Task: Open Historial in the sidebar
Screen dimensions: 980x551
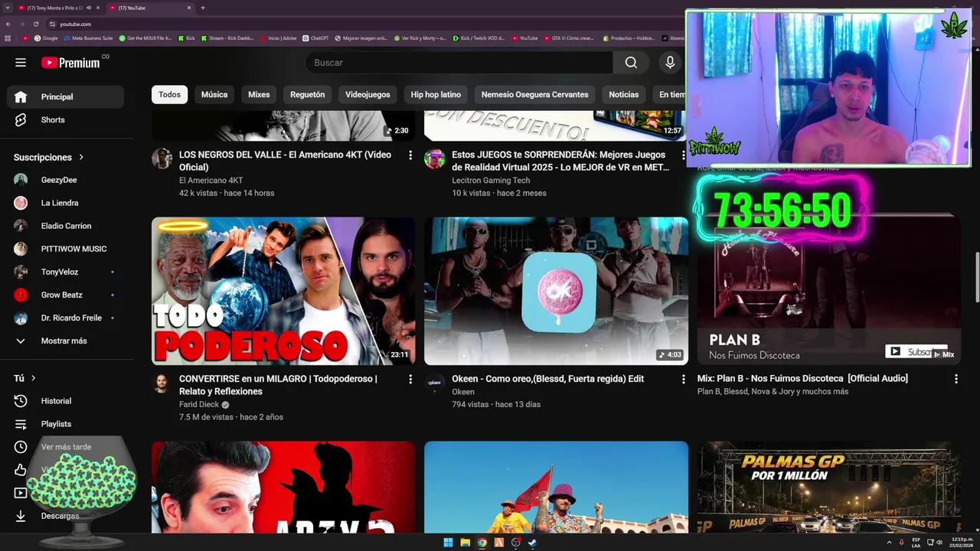Action: 66,401
